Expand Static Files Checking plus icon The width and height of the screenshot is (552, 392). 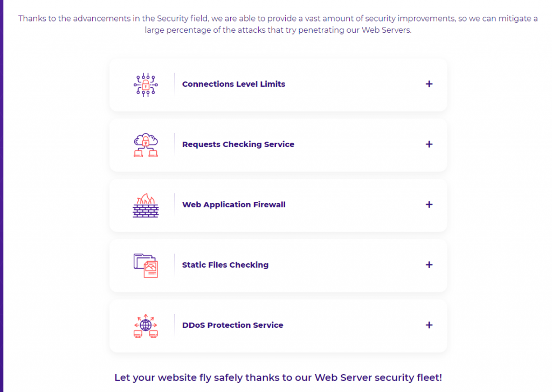[429, 265]
